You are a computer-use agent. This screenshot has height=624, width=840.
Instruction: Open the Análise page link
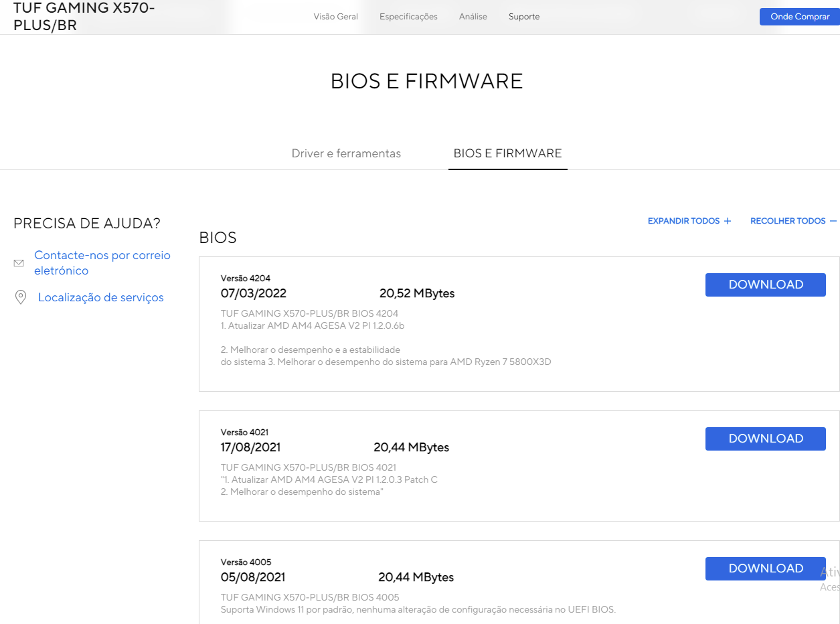[x=473, y=17]
